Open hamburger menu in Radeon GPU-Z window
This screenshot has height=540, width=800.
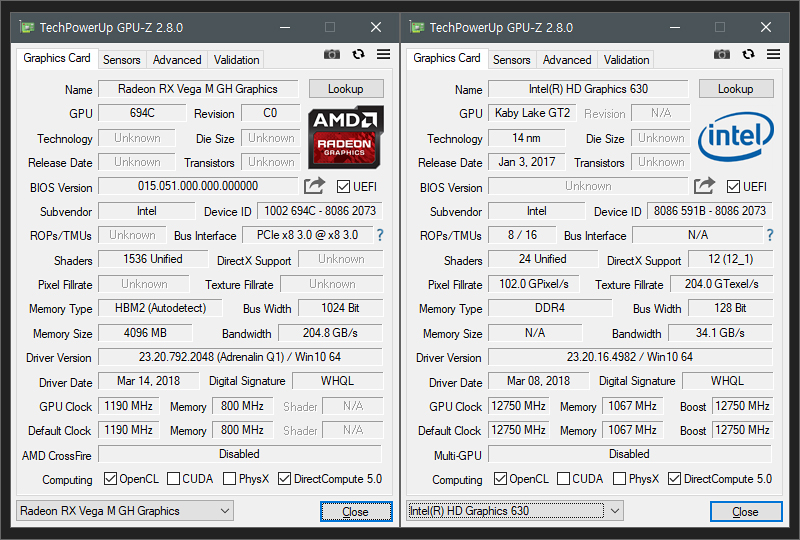pyautogui.click(x=383, y=54)
